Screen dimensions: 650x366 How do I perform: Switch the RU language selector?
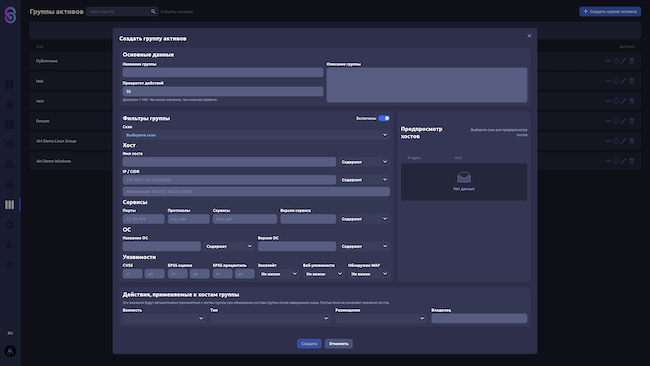(x=10, y=333)
